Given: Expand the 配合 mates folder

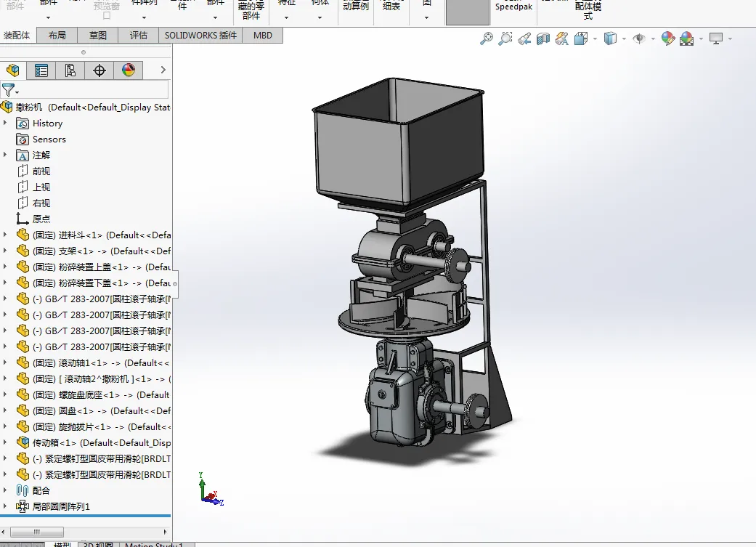Looking at the screenshot, I should tap(6, 490).
